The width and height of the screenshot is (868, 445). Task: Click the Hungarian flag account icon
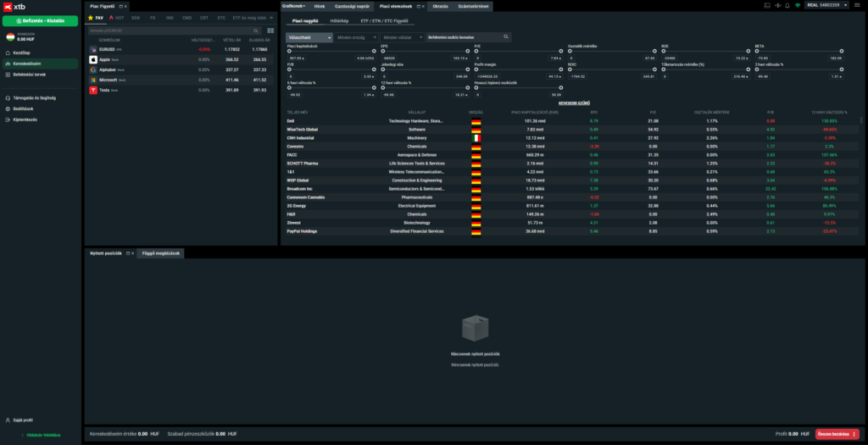[x=10, y=37]
